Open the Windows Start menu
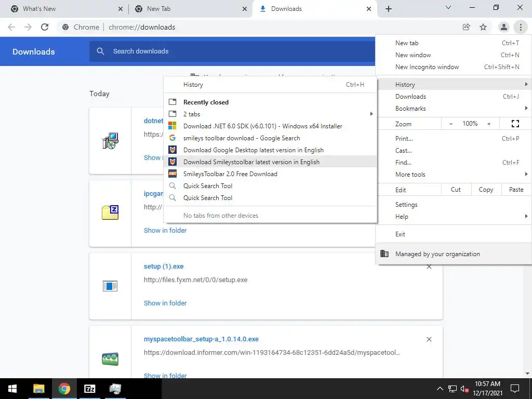The image size is (532, 399). coord(12,389)
